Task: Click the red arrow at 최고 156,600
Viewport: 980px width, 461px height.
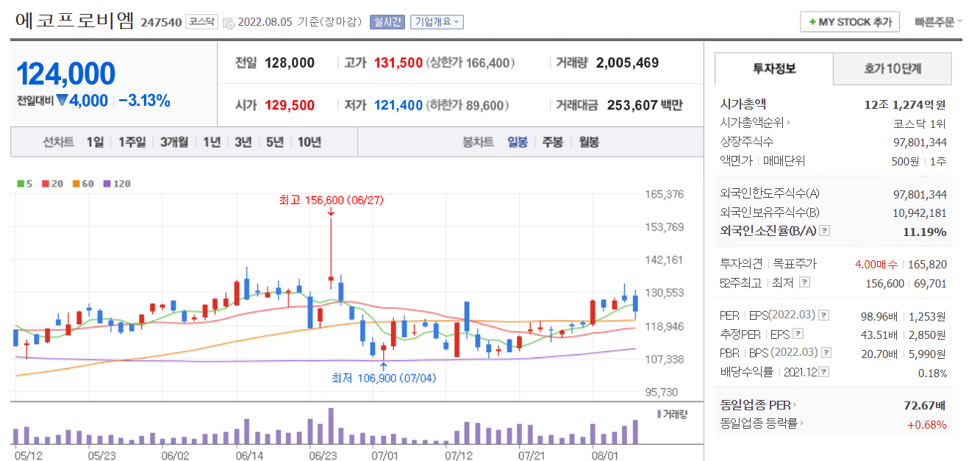Action: (x=331, y=212)
